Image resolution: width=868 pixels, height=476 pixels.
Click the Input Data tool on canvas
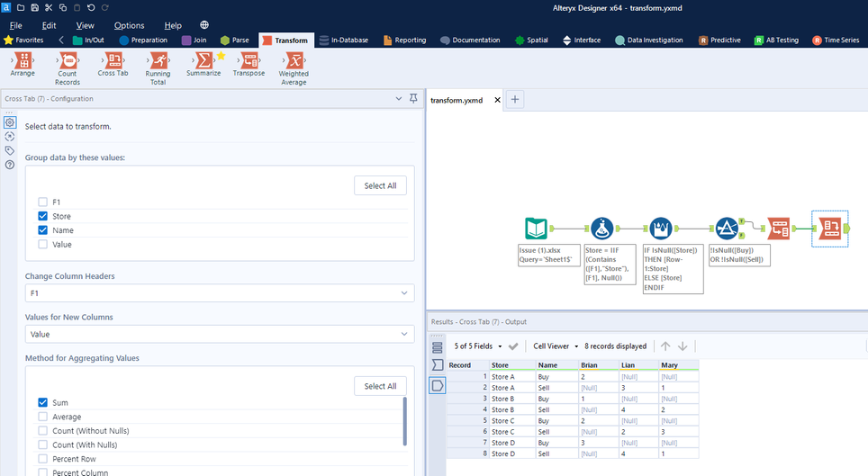[x=536, y=228]
